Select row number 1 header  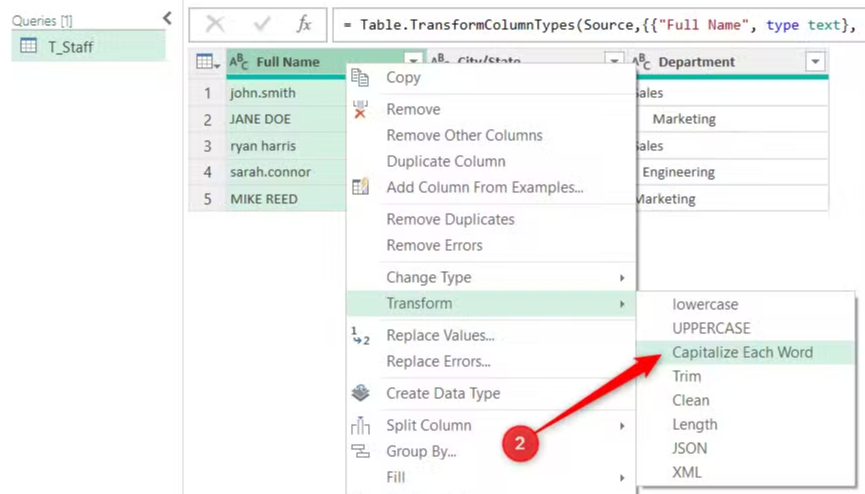pyautogui.click(x=207, y=93)
